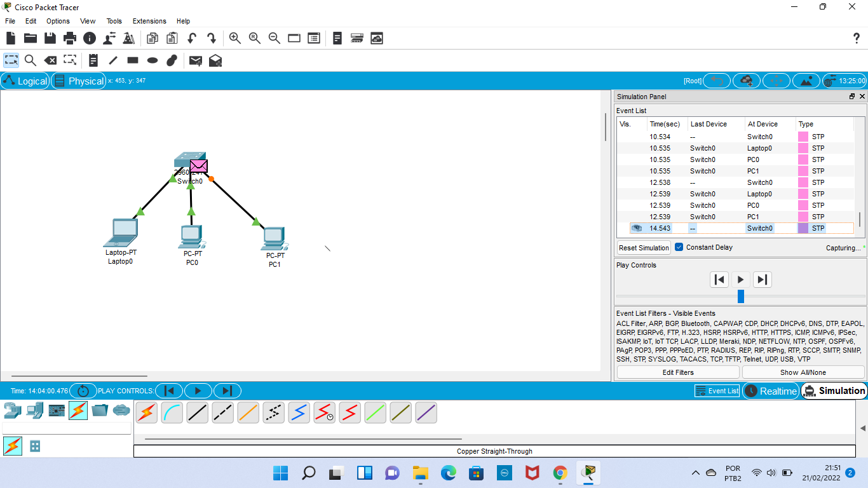The image size is (868, 488).
Task: Open the help question mark icon
Action: pyautogui.click(x=856, y=38)
